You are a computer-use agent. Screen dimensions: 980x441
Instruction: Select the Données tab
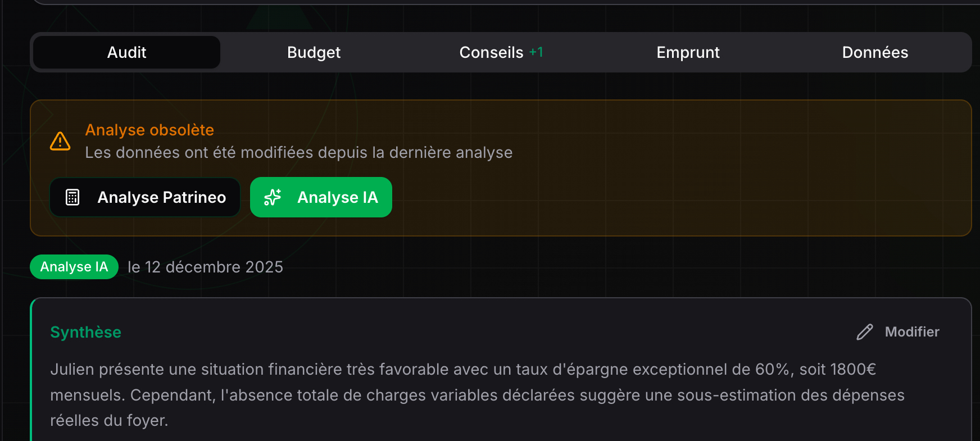[x=875, y=52]
